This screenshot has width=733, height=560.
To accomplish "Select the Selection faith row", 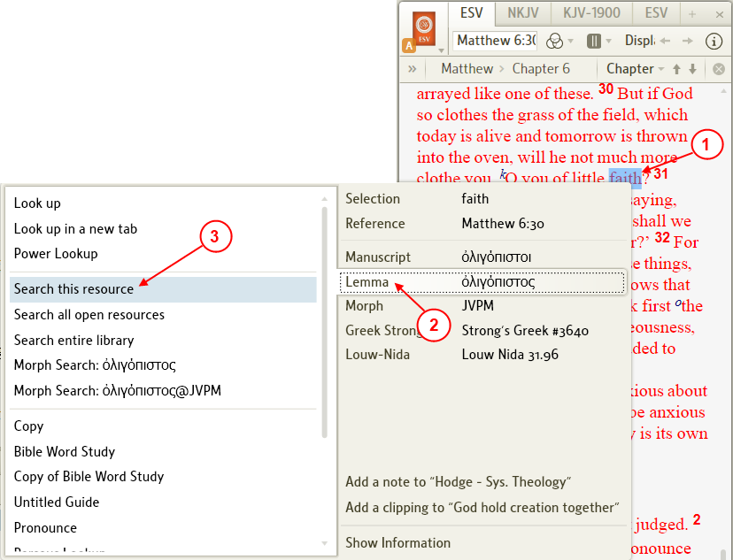I will [482, 199].
